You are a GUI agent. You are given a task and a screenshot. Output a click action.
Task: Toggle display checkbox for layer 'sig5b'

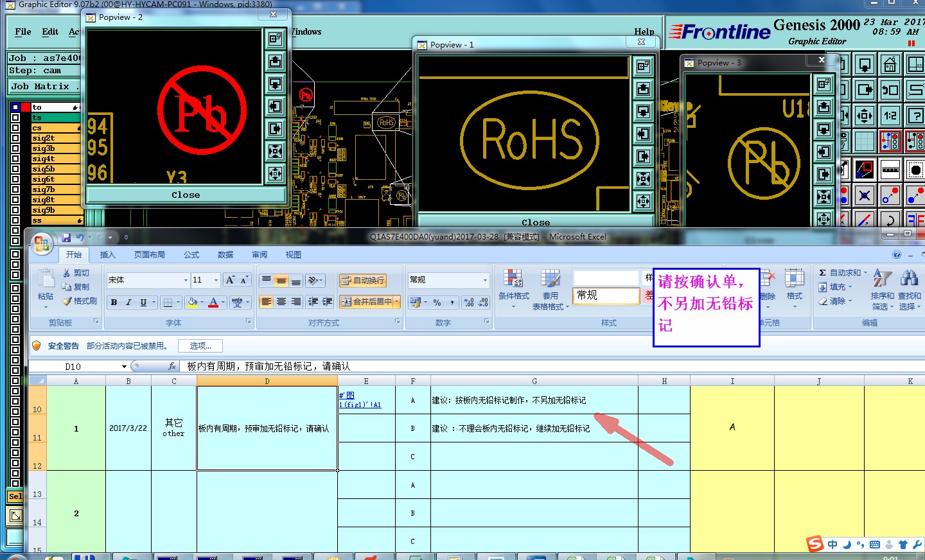pos(15,169)
